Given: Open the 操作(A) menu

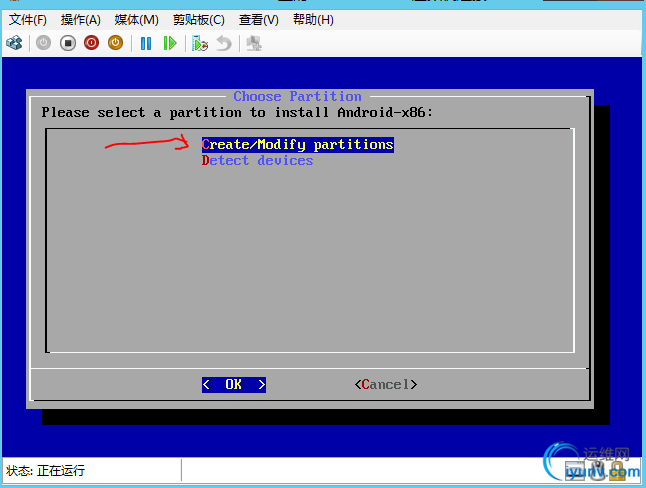Looking at the screenshot, I should click(80, 19).
